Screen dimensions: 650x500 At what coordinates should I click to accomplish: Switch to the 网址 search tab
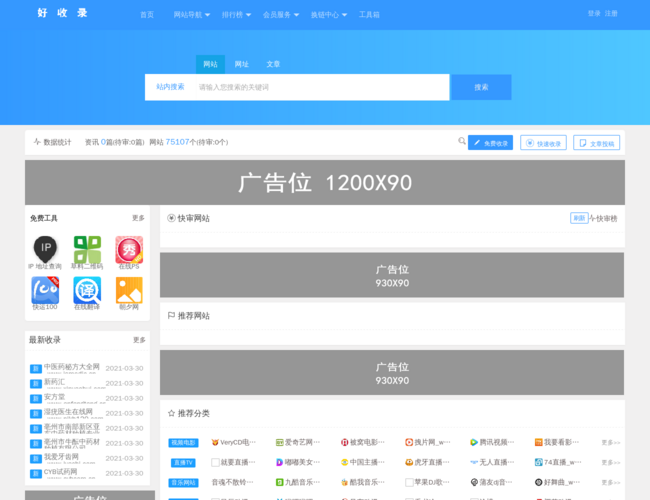(x=242, y=64)
